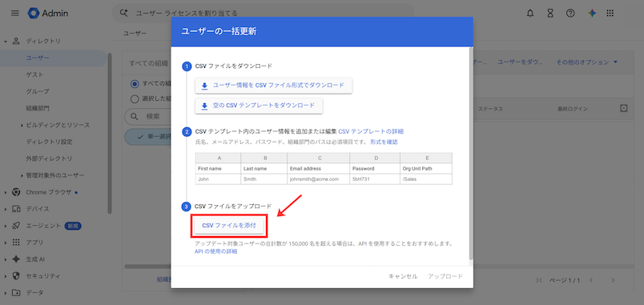Click the search icon in search bar
Screen dimensions: 644x305
tap(124, 13)
